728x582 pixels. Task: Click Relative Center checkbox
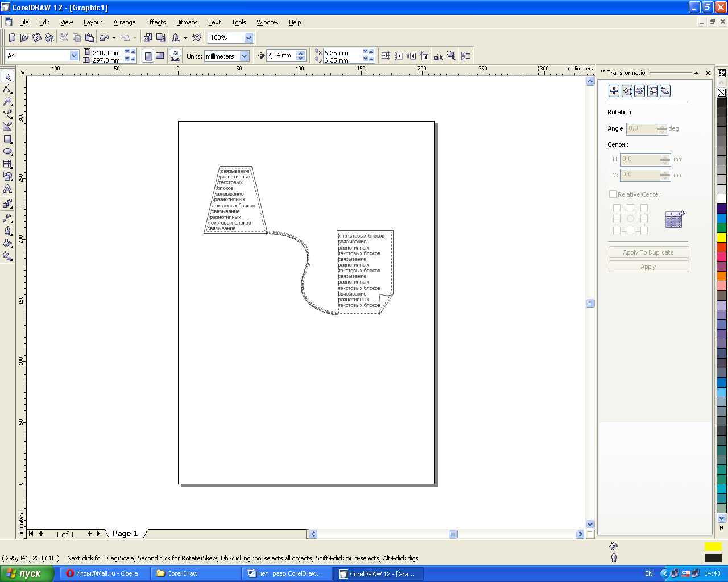613,194
